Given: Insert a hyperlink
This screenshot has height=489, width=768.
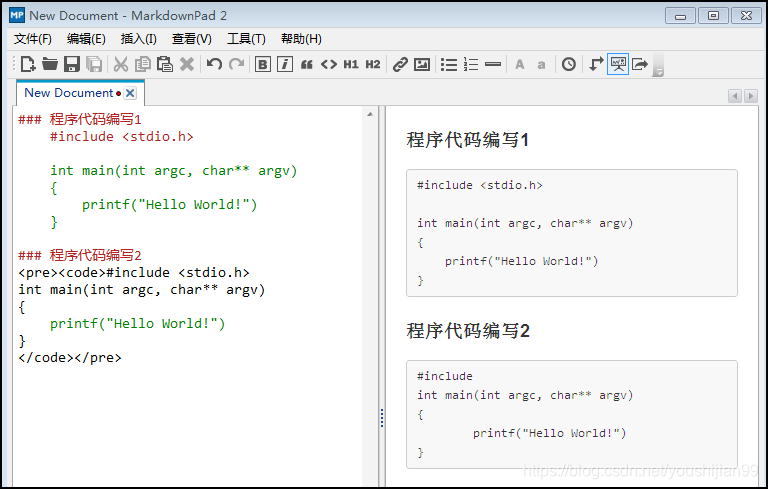Looking at the screenshot, I should pos(400,64).
